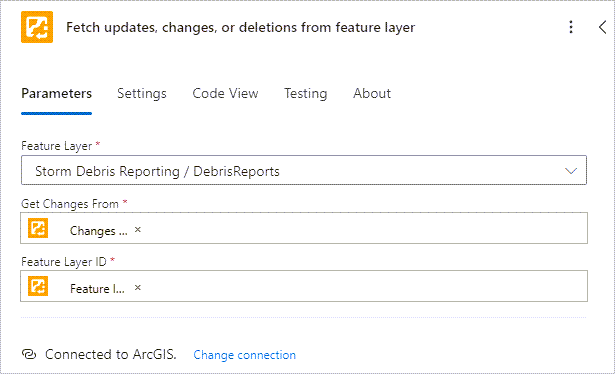Collapse the panel with the chevron arrow
Image resolution: width=615 pixels, height=374 pixels.
point(602,27)
